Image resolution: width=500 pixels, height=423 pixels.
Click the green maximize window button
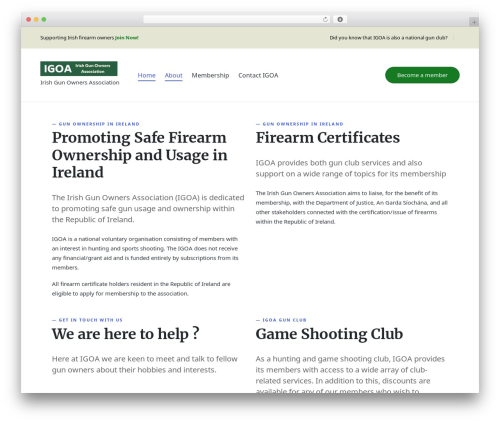coord(44,20)
